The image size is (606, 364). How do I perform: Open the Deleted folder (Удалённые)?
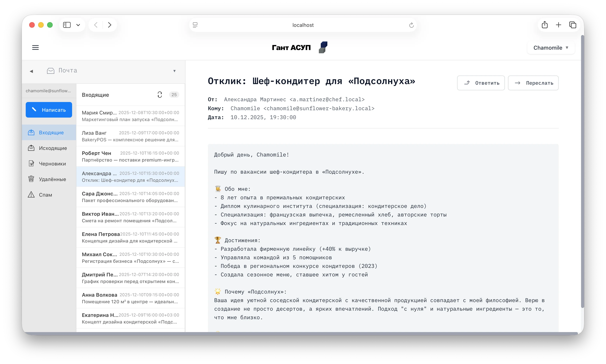(52, 179)
